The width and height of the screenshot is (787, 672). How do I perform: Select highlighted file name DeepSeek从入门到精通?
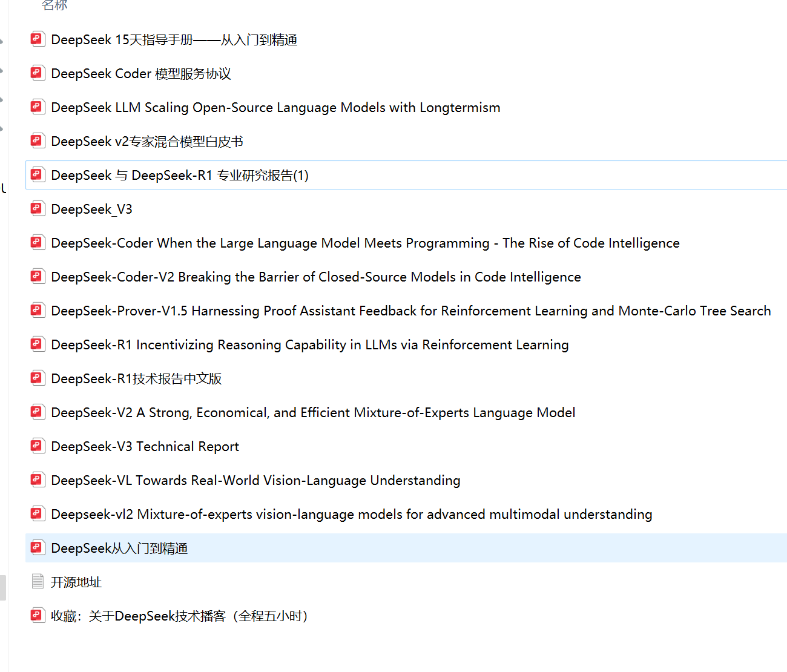[119, 548]
